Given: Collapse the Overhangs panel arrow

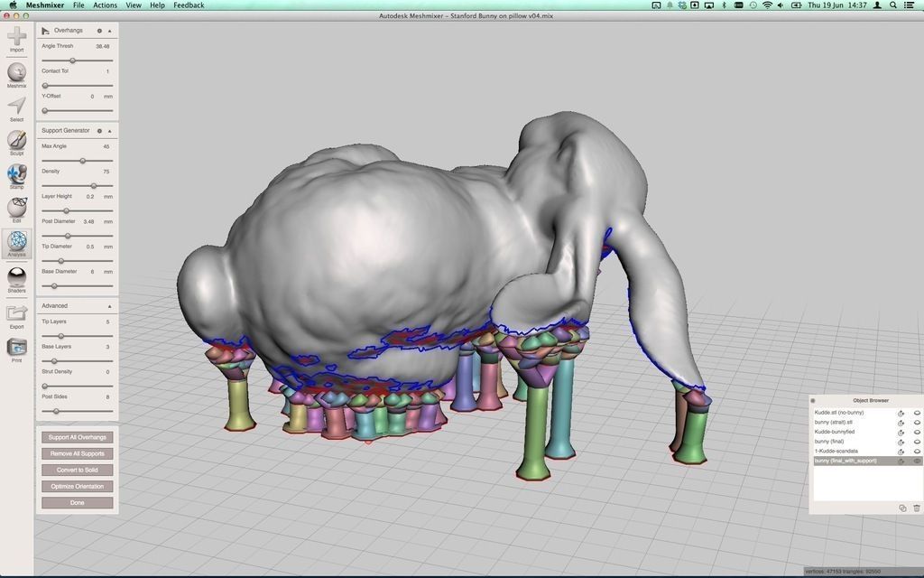Looking at the screenshot, I should point(109,31).
